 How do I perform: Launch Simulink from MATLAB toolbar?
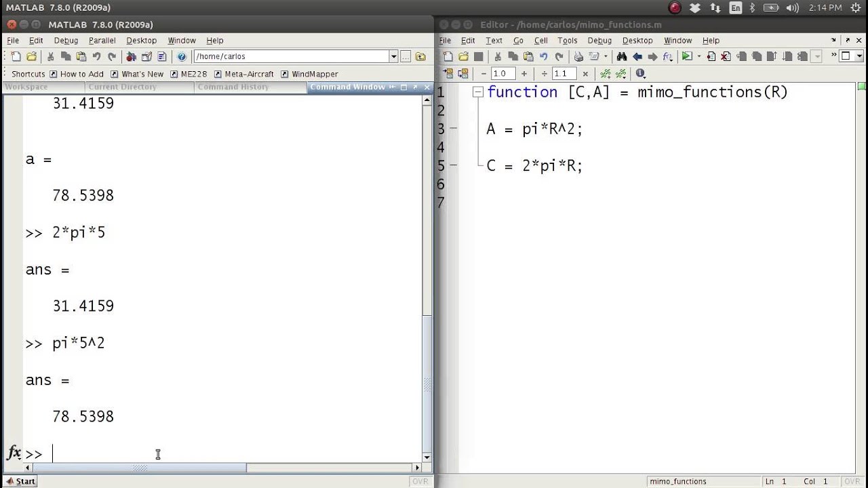pos(131,56)
